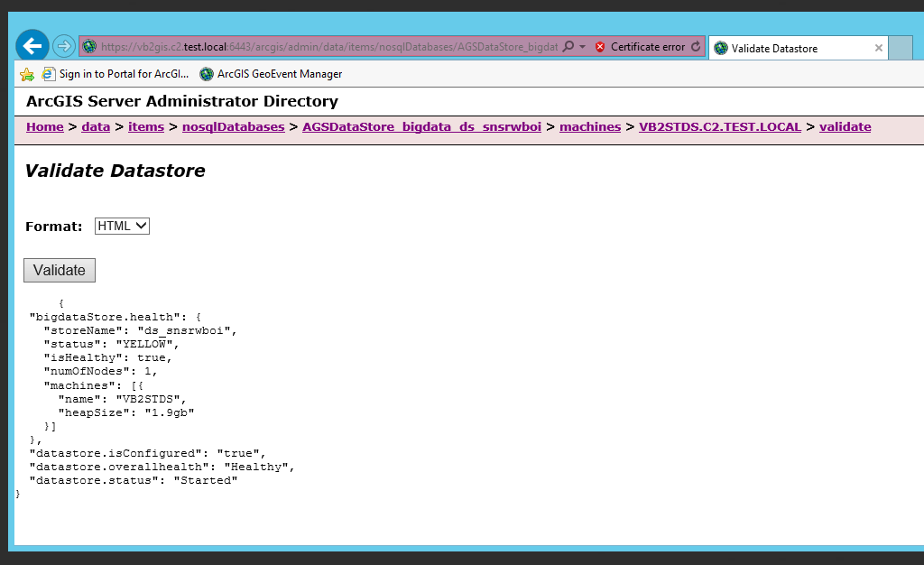Click the "isHealthy": true line

[108, 357]
